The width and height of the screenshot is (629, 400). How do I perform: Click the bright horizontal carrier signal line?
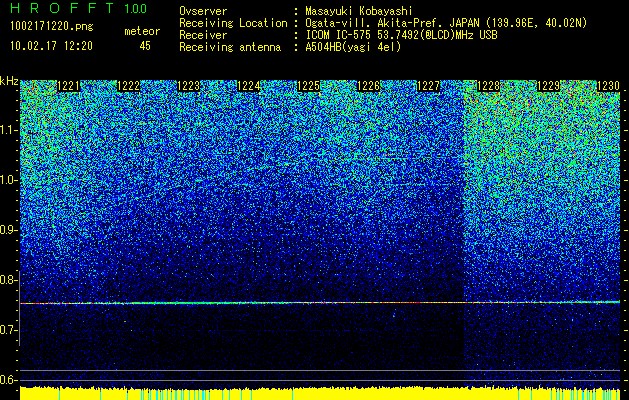(x=320, y=303)
